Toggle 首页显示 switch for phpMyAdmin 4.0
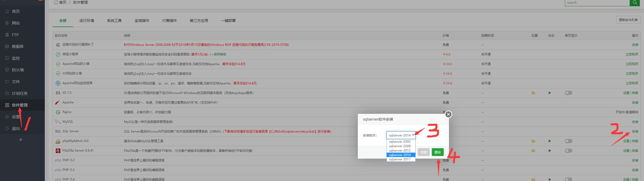644x181 pixels. point(568,141)
